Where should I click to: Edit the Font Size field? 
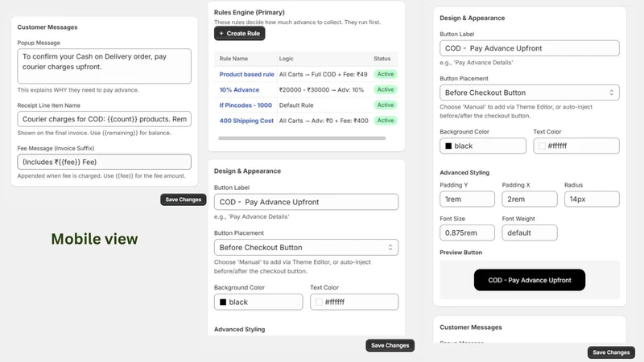tap(467, 232)
